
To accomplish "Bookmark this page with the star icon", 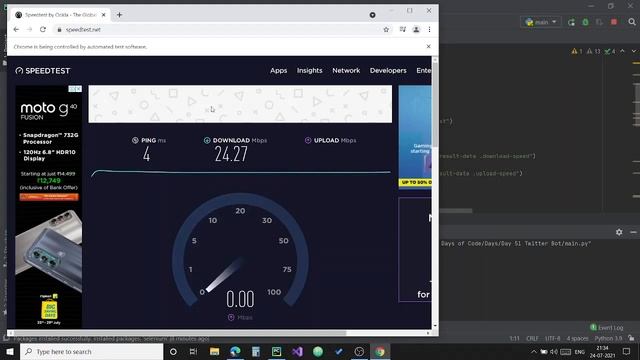I will click(386, 29).
